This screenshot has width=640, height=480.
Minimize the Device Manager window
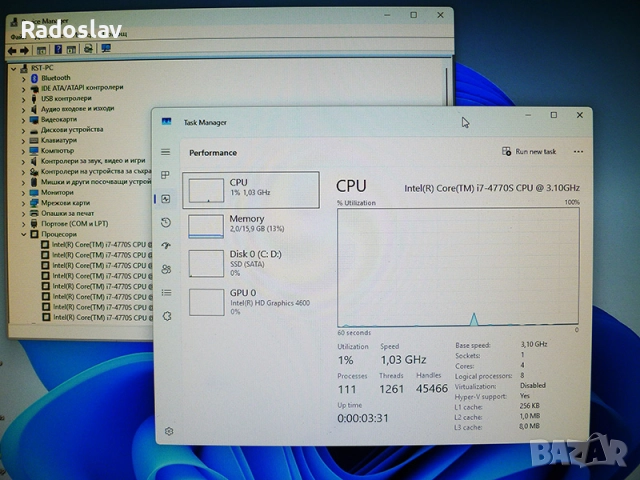pos(387,16)
